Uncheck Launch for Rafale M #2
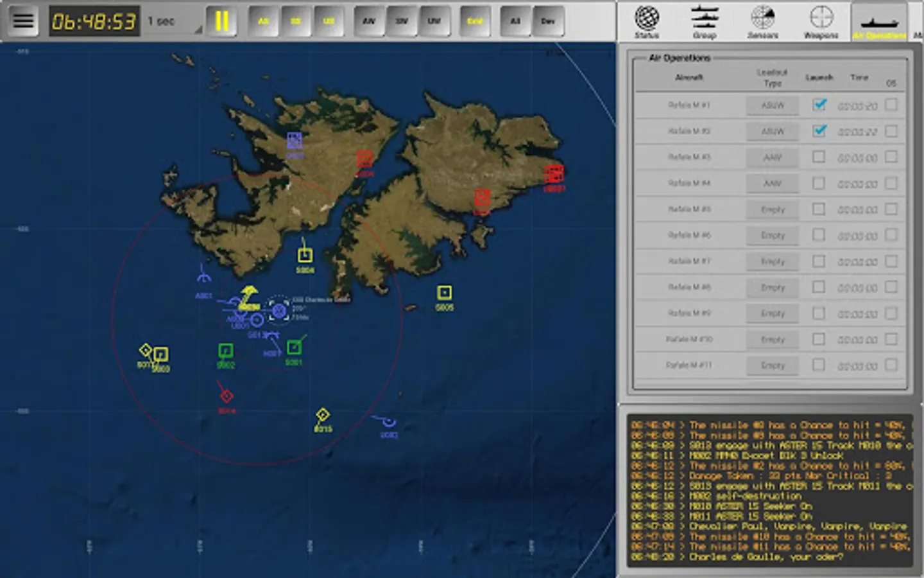924x578 pixels. [x=819, y=130]
